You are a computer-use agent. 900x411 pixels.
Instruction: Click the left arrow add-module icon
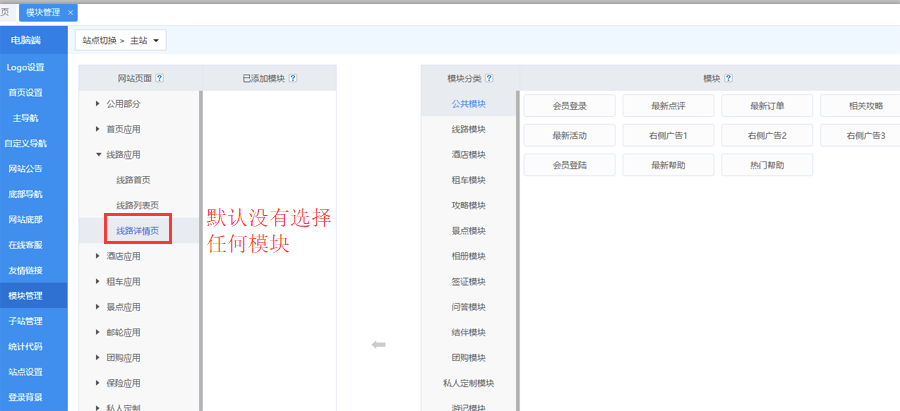(x=378, y=345)
